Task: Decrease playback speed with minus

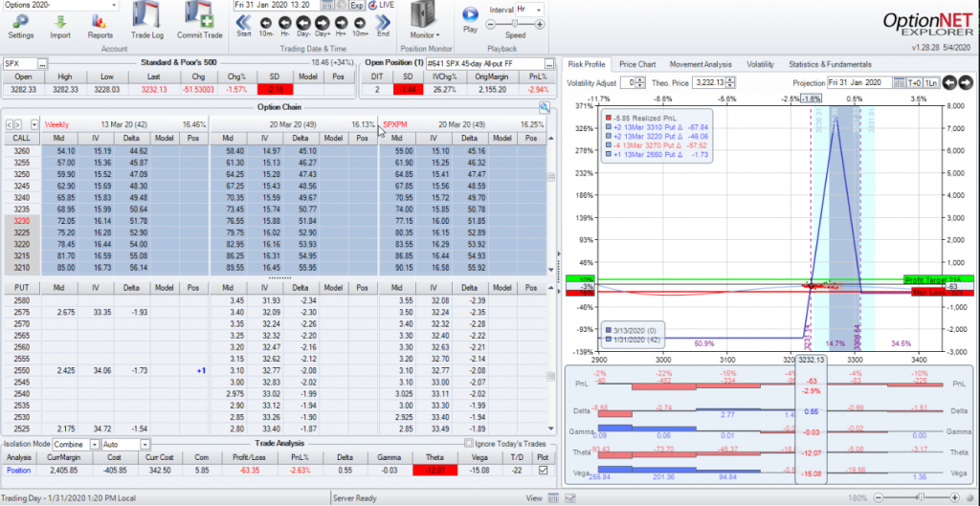Action: [x=491, y=24]
